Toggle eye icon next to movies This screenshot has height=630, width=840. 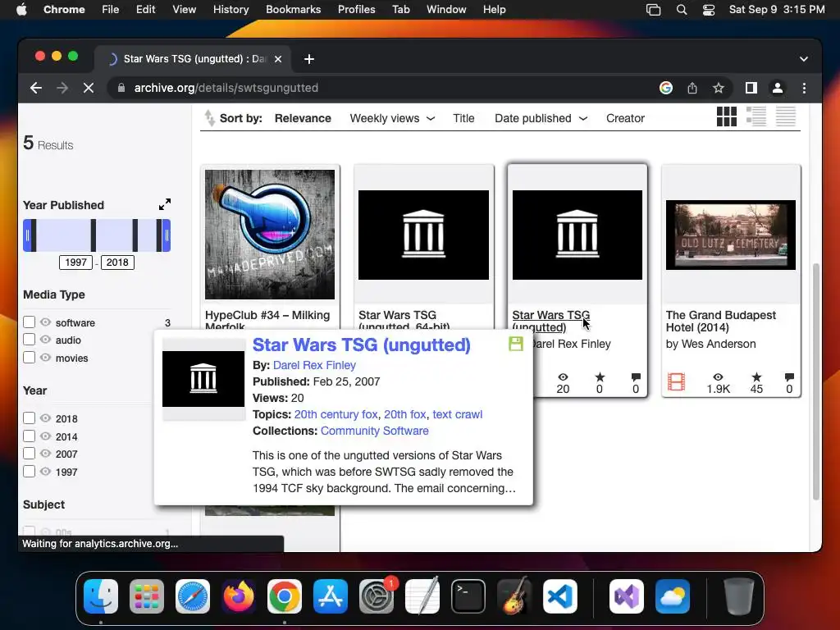coord(46,358)
